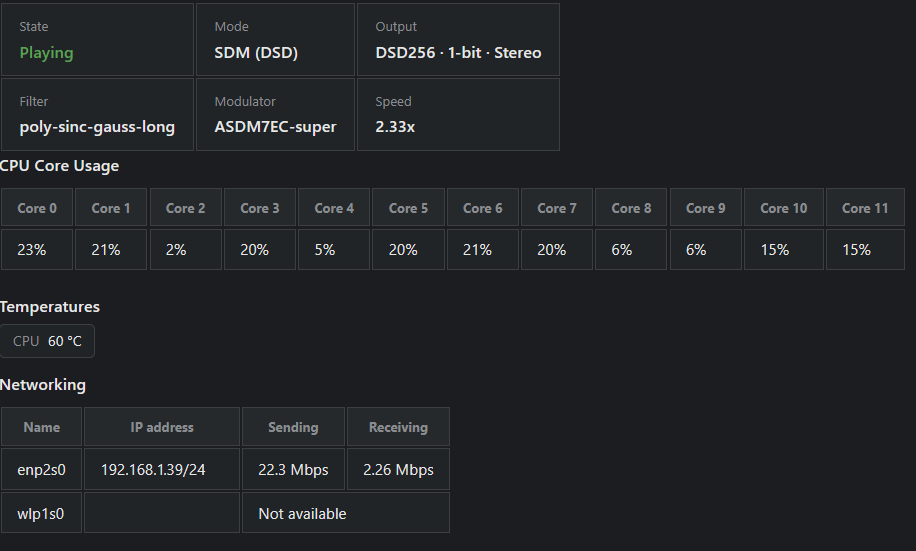Click the Networking heading
This screenshot has width=916, height=551.
tap(43, 385)
